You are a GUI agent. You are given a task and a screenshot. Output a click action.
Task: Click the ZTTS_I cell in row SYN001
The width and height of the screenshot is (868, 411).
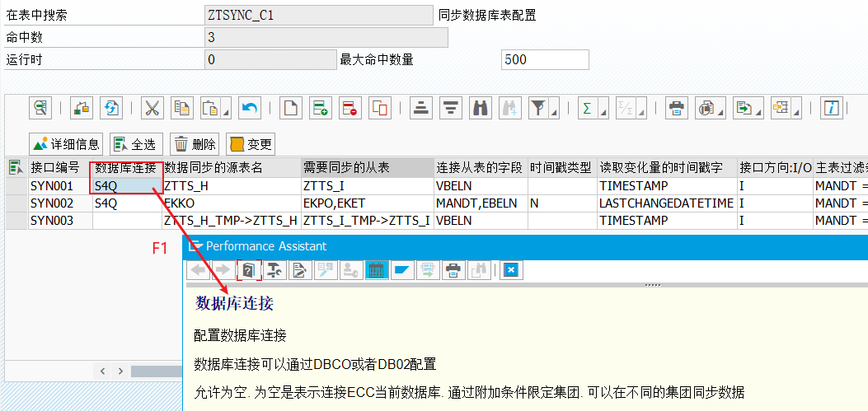(x=368, y=185)
